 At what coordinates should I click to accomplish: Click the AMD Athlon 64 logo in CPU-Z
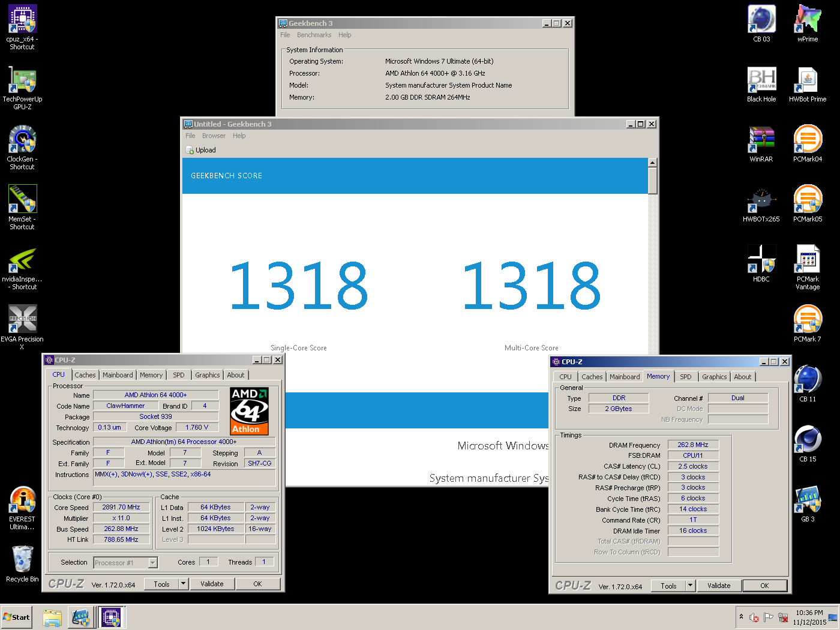(x=250, y=411)
